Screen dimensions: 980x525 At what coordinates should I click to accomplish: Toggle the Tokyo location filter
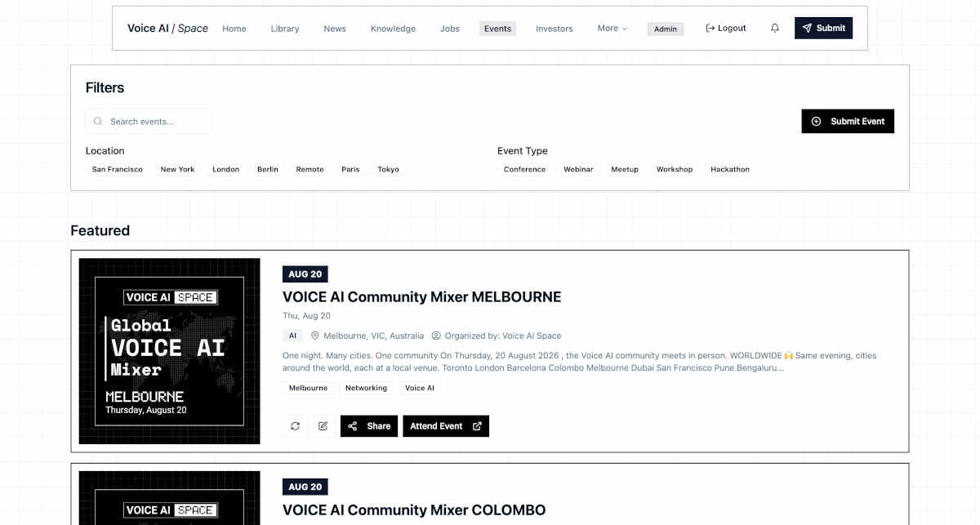tap(388, 170)
